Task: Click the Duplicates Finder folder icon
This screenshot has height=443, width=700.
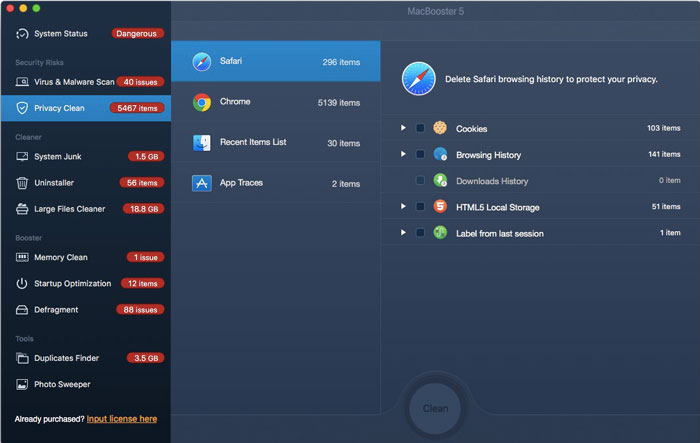Action: pyautogui.click(x=22, y=358)
